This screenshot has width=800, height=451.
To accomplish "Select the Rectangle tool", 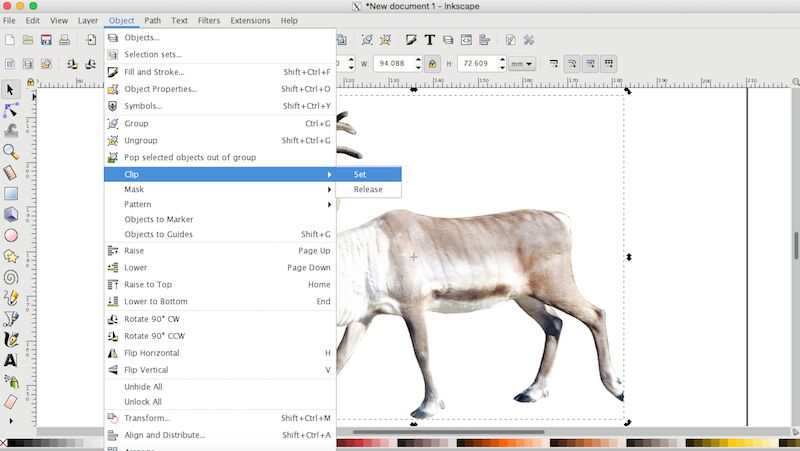I will coord(11,193).
